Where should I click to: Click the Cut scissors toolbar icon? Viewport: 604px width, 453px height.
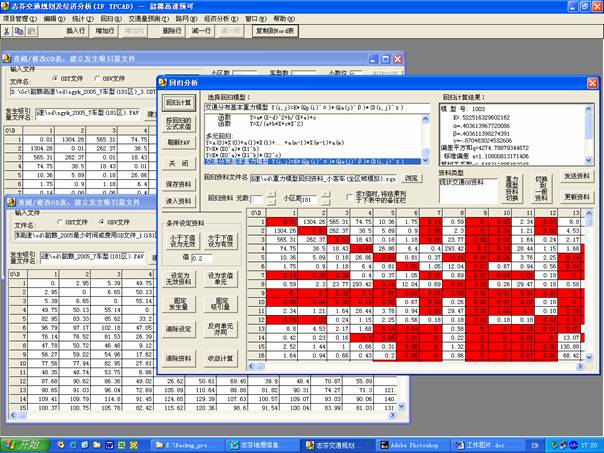(x=7, y=31)
